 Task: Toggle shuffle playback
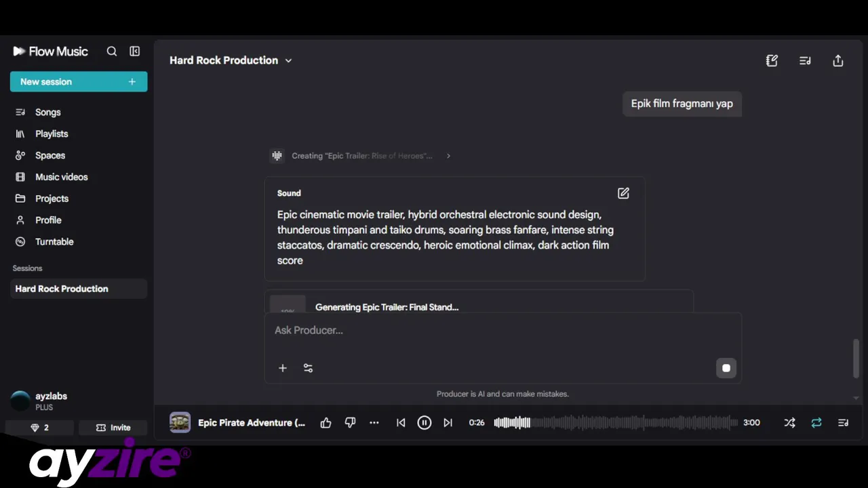coord(790,423)
